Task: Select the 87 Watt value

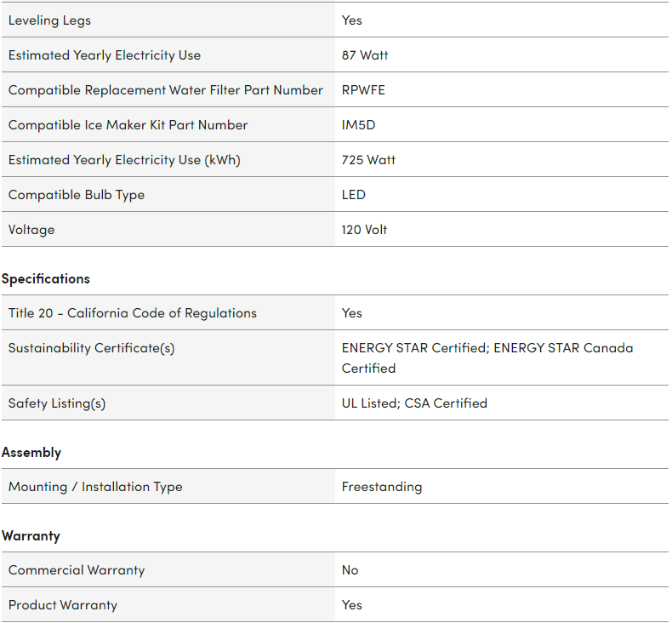Action: tap(365, 55)
